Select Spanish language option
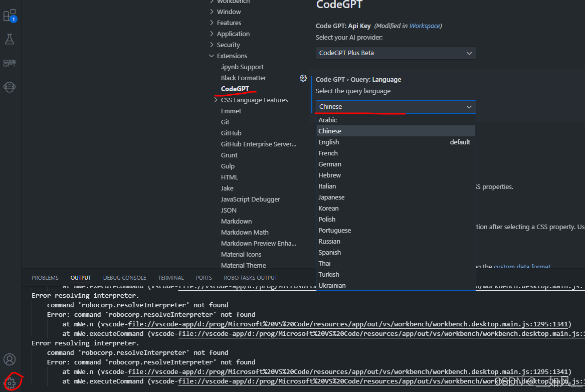585x392 pixels. point(396,253)
